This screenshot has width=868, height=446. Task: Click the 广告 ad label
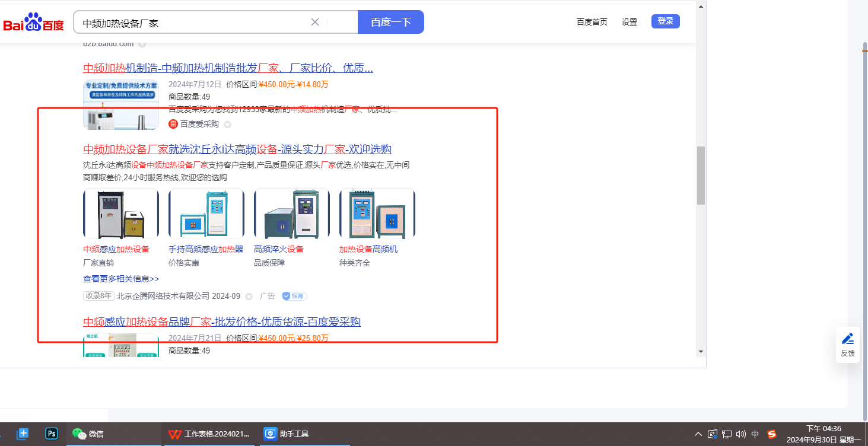tap(268, 296)
